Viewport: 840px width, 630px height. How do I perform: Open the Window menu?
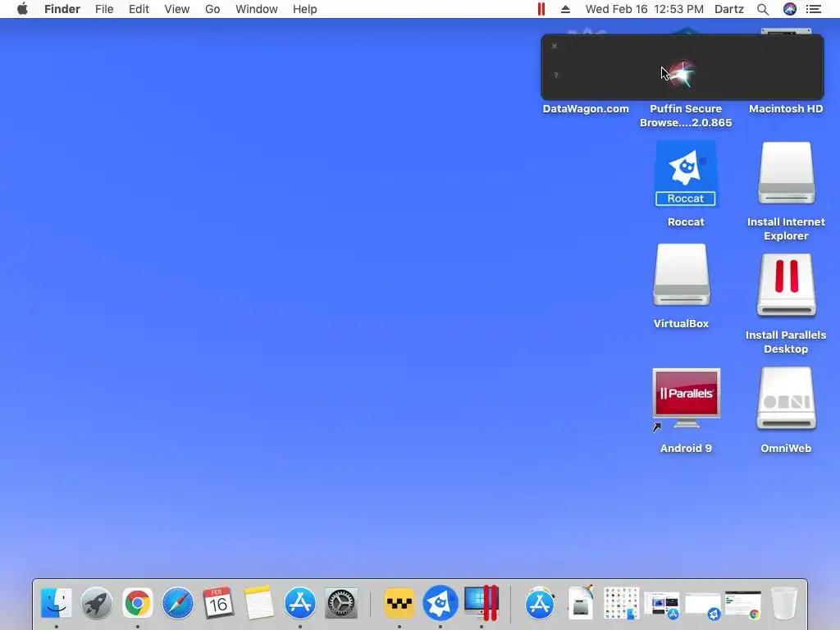[257, 9]
